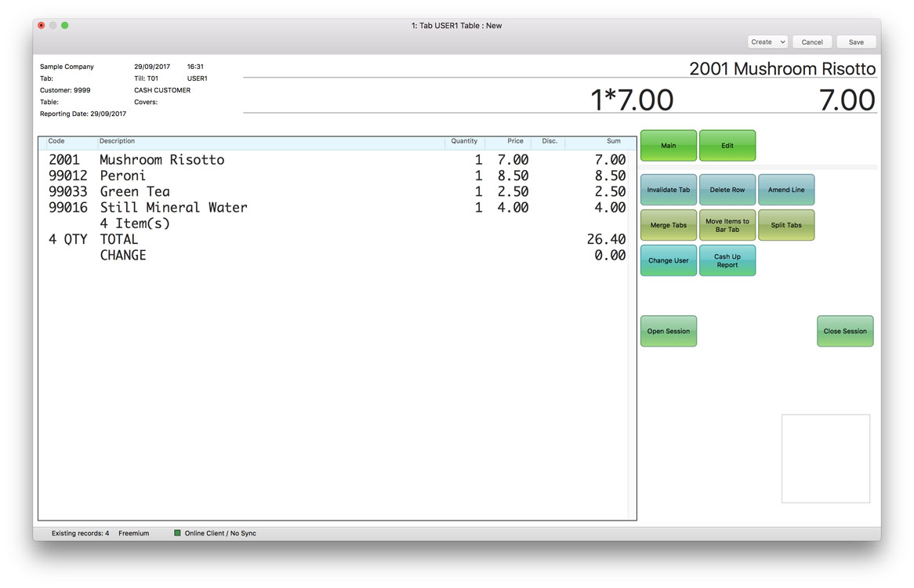Click the Open Session button

[x=668, y=331]
